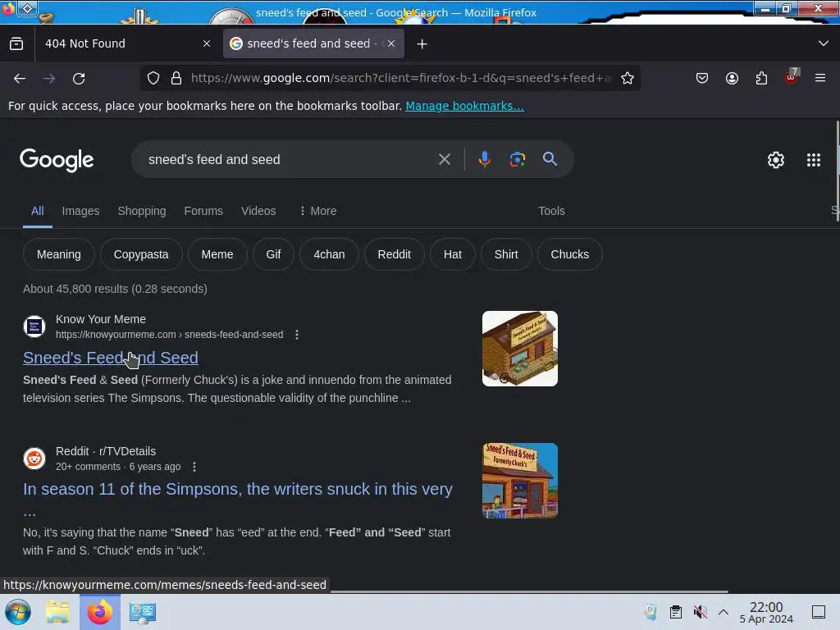Open the Firefox account icon
The image size is (840, 630).
732,78
